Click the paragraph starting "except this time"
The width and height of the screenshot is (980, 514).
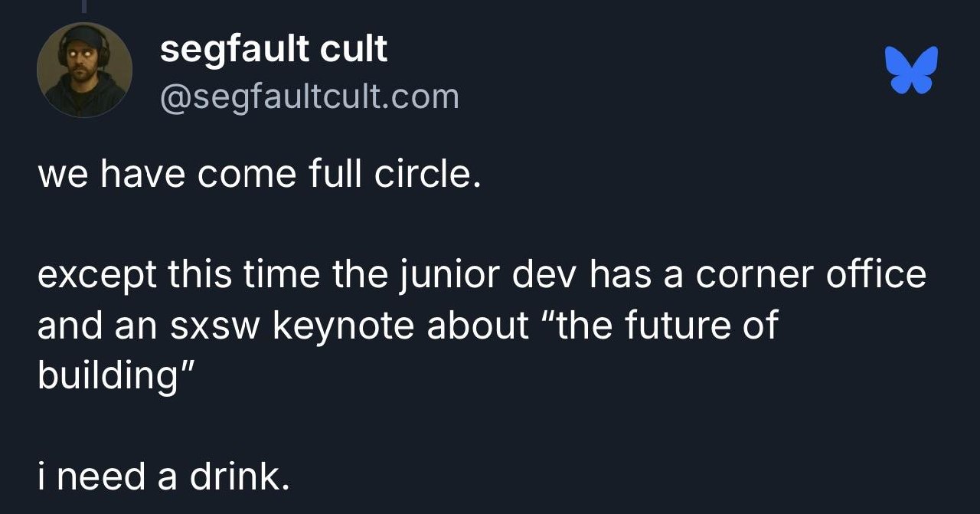[x=482, y=325]
